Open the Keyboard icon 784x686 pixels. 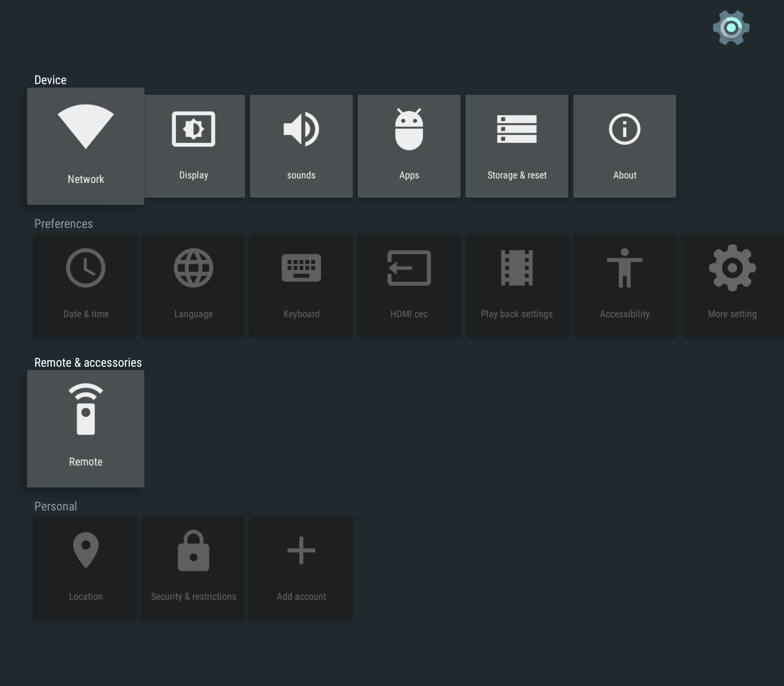[301, 268]
